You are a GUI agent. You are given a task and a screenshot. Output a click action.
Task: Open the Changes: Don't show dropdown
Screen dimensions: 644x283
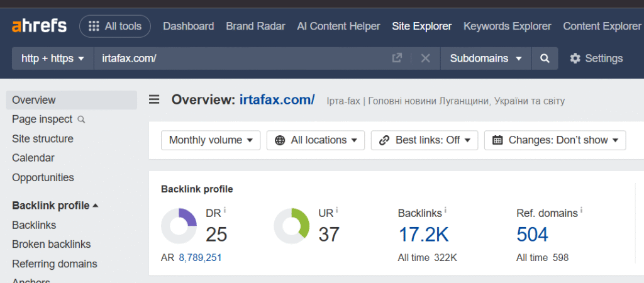click(x=555, y=140)
